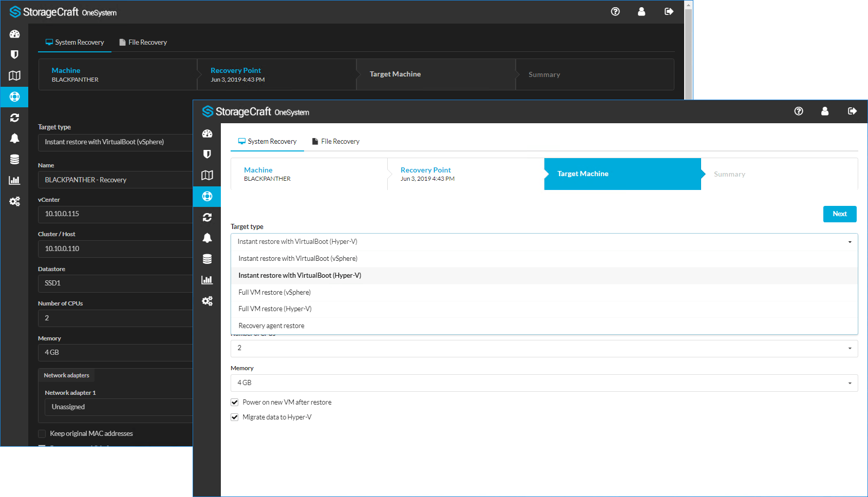Image resolution: width=868 pixels, height=497 pixels.
Task: Click the Next button
Action: pos(840,214)
